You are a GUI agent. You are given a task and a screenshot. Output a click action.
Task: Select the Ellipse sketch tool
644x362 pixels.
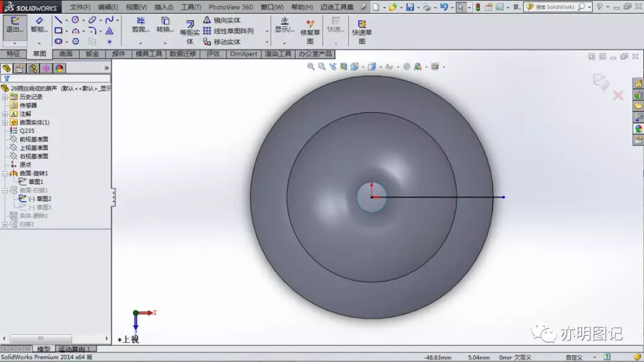click(x=92, y=20)
